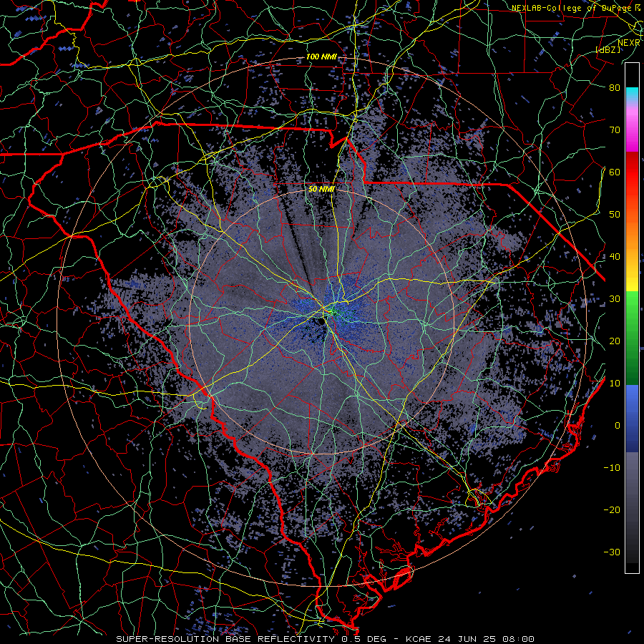
Task: Click the [dBZ] units label
Action: (x=608, y=49)
